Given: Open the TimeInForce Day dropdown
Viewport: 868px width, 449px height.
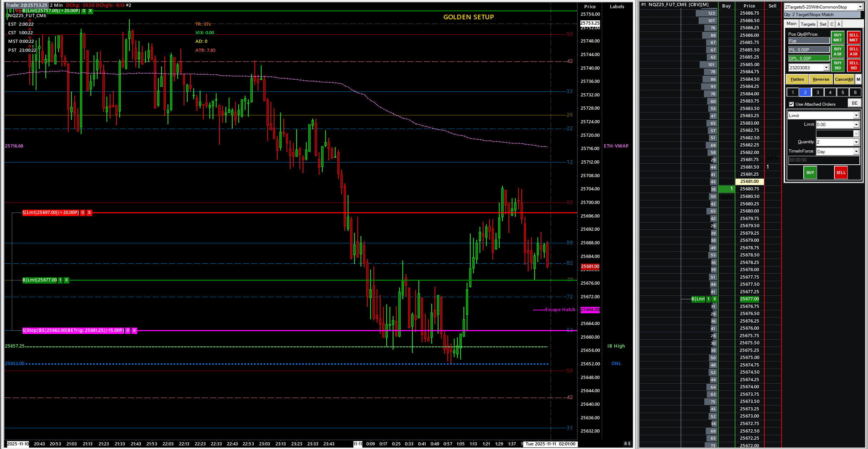Looking at the screenshot, I should (x=856, y=151).
